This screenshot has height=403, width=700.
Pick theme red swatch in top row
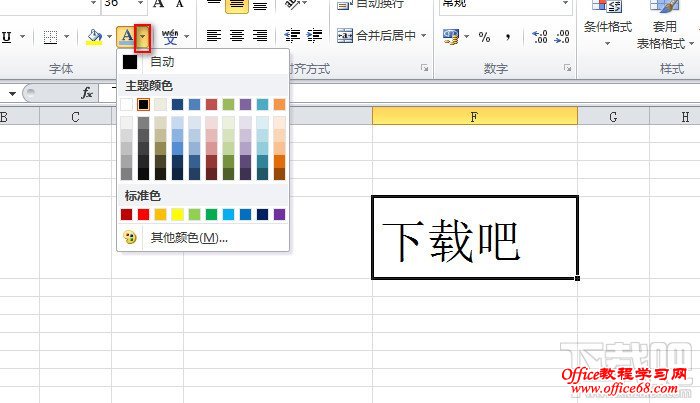pyautogui.click(x=211, y=104)
